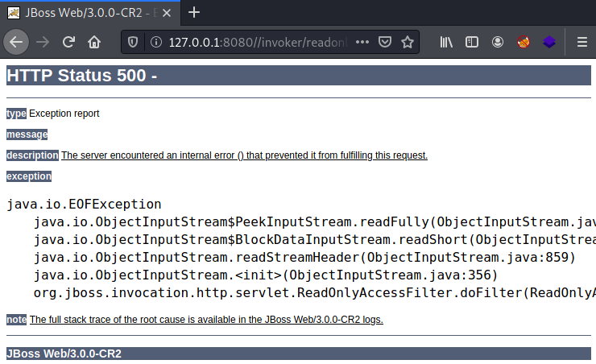
Task: Go back to the previous page
Action: [x=16, y=42]
